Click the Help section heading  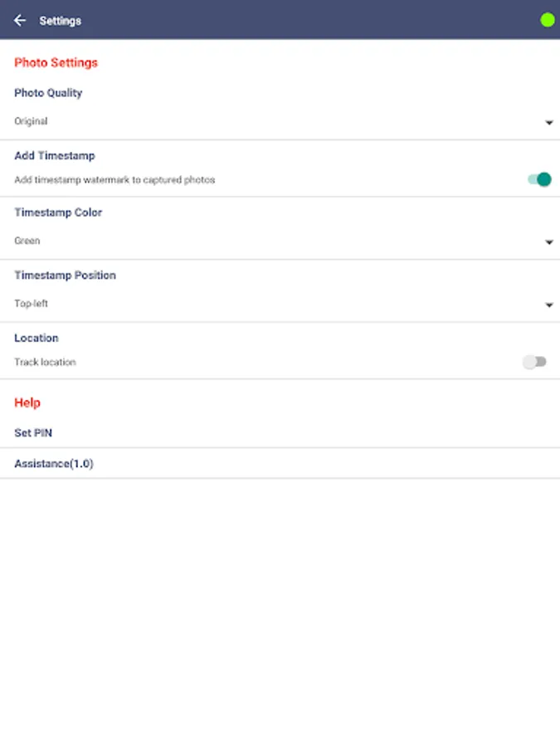pyautogui.click(x=27, y=403)
